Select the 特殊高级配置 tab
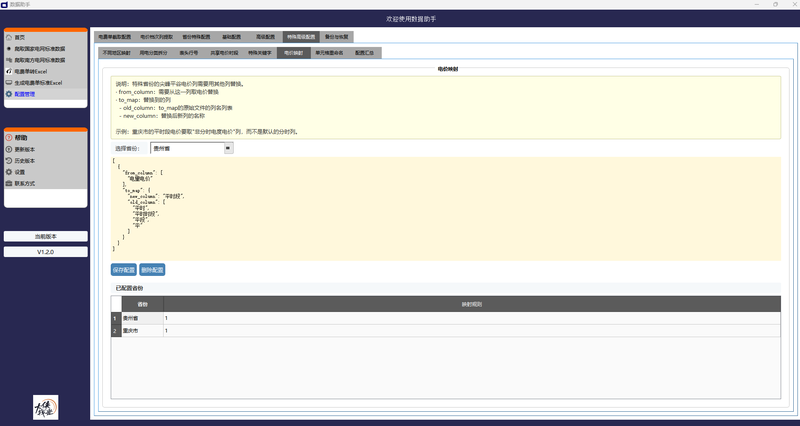800x426 pixels. click(x=301, y=37)
